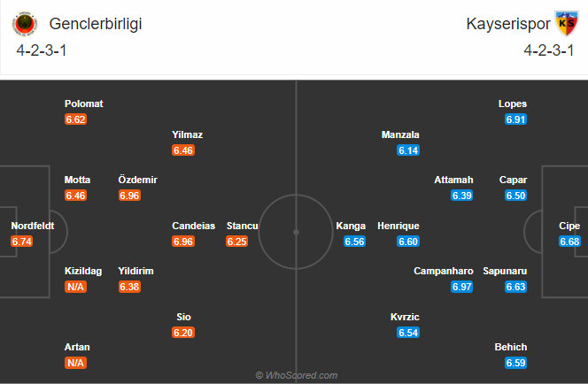This screenshot has height=384, width=588.
Task: Click the Genclerbirligi club crest icon
Action: (25, 24)
